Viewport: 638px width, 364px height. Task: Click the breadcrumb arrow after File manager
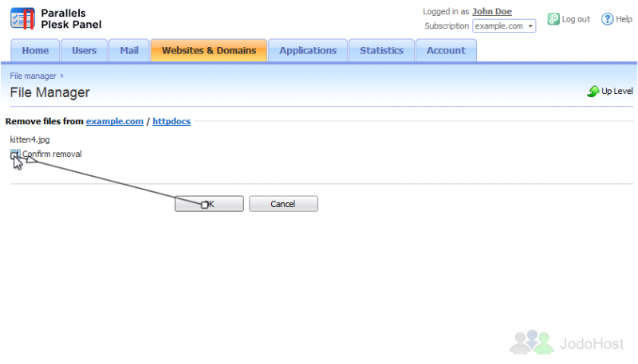click(x=62, y=76)
